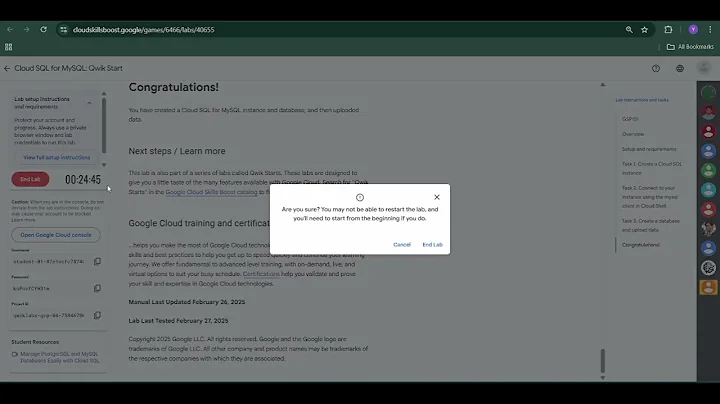Image resolution: width=720 pixels, height=404 pixels.
Task: Collapse Lab setup instructions and requirements
Action: click(x=89, y=103)
